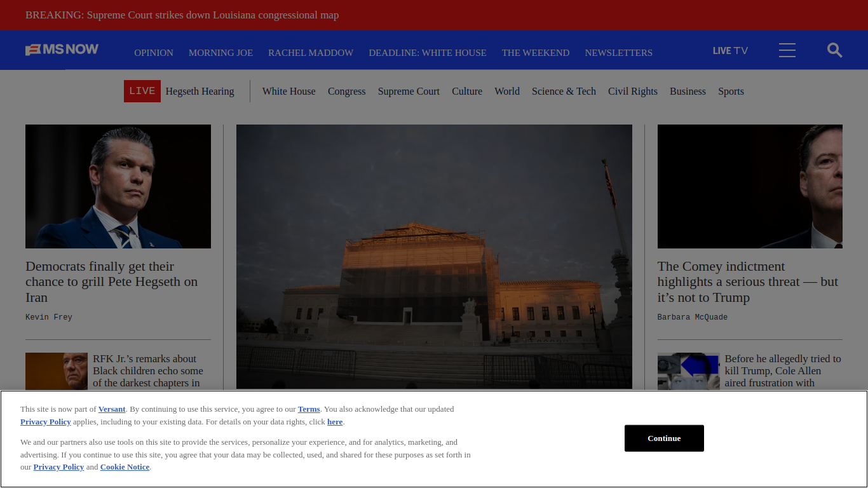Click the MS NOW logo
This screenshot has width=868, height=488.
coord(62,50)
